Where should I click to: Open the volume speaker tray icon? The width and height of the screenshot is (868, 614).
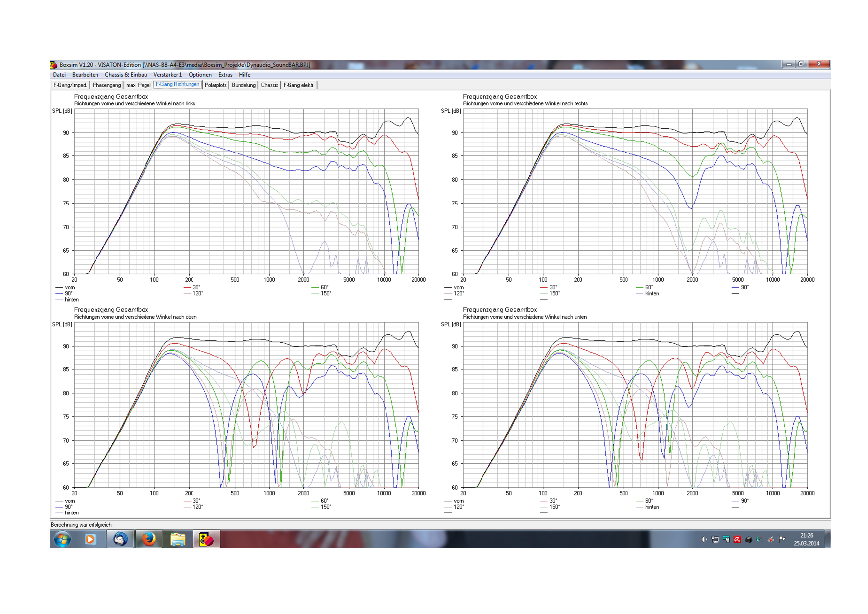tap(704, 539)
